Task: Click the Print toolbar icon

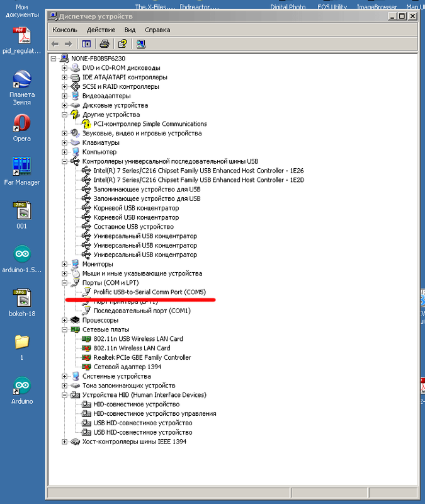Action: click(105, 43)
